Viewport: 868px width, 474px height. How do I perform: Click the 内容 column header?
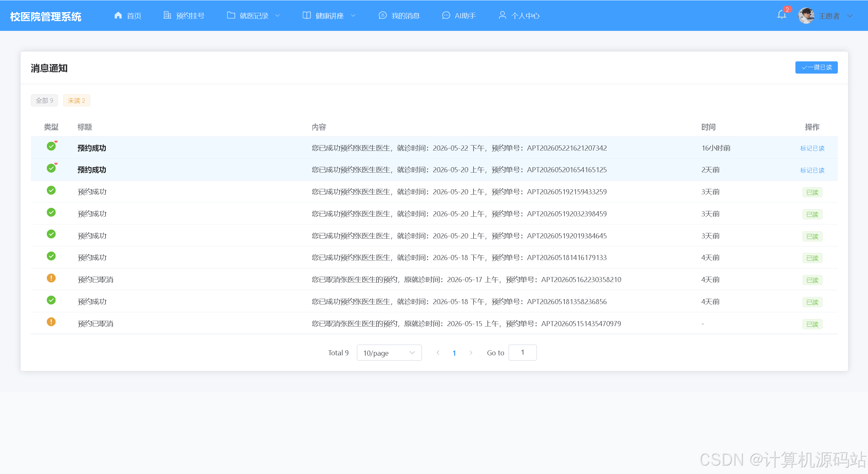click(319, 127)
